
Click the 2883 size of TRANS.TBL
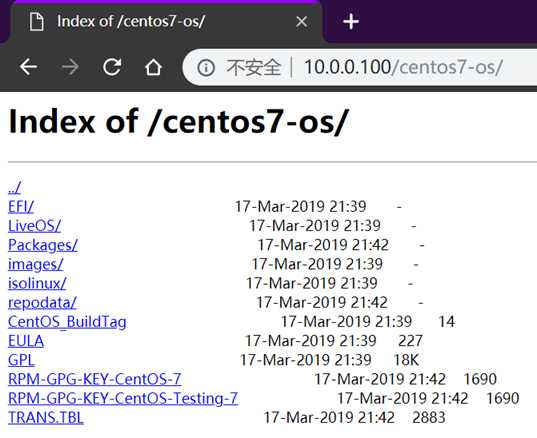429,417
